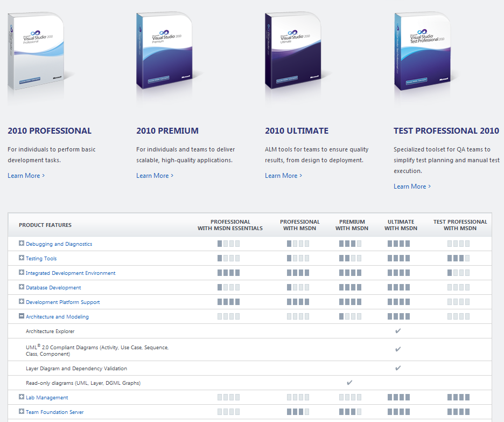Expand the Testing Tools row
504x422 pixels.
click(x=22, y=258)
